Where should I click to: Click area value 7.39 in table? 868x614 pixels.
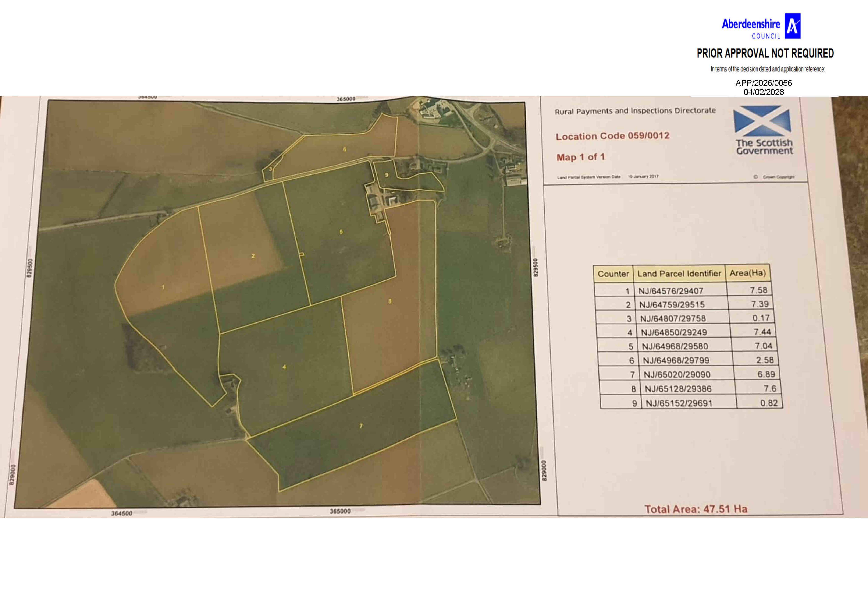(x=760, y=304)
